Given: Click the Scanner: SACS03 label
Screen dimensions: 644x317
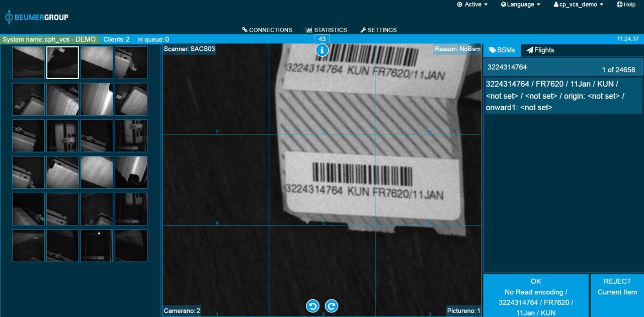Looking at the screenshot, I should pyautogui.click(x=190, y=49).
